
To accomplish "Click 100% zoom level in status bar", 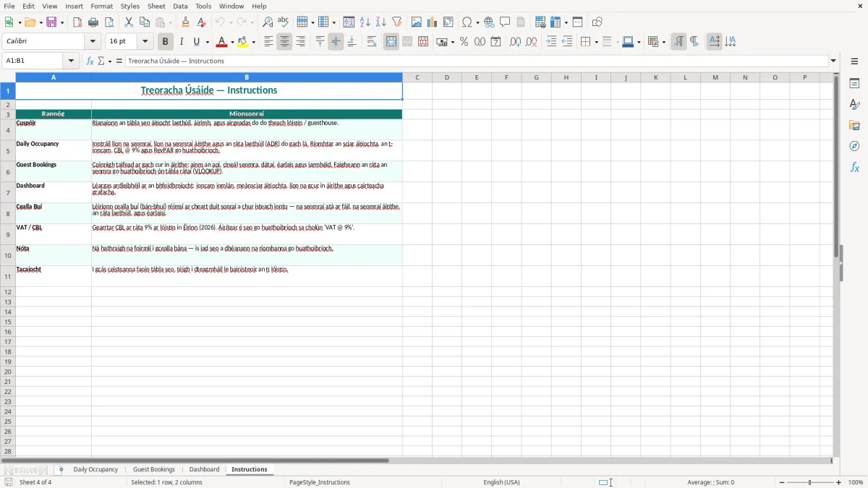I will pos(856,482).
